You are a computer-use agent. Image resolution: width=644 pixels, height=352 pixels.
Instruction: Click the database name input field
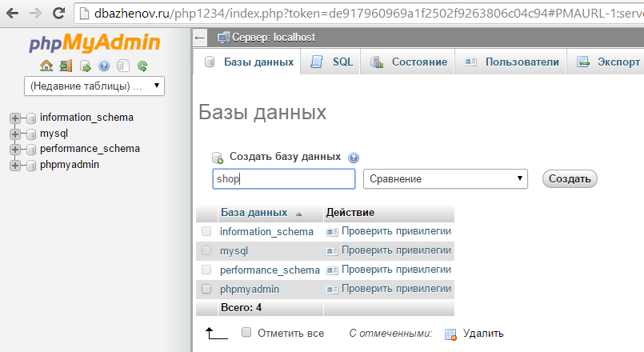283,178
